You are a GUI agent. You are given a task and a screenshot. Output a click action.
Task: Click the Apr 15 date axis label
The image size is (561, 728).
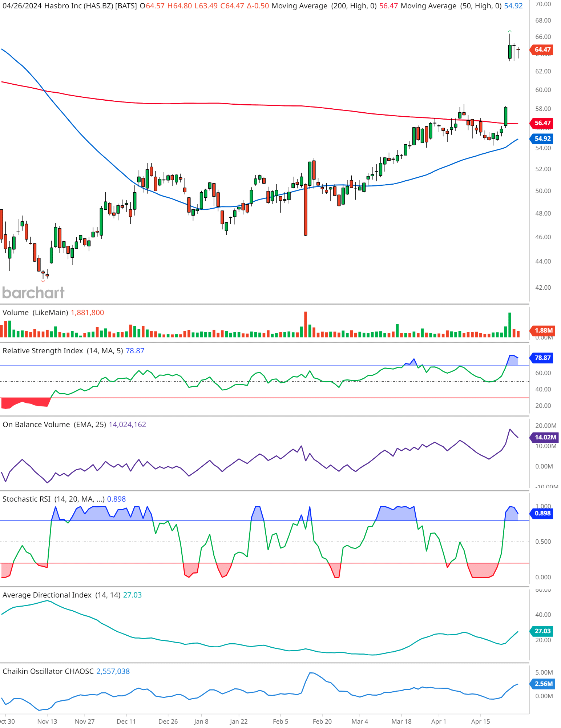(480, 721)
